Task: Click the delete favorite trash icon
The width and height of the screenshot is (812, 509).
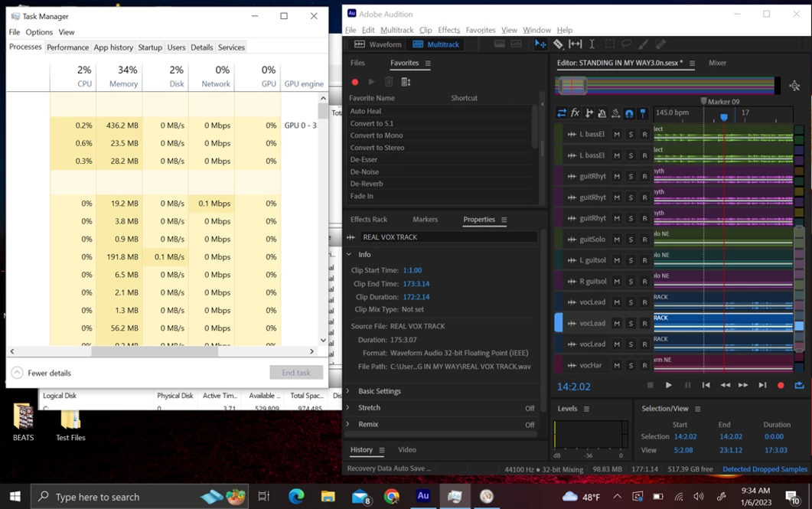Action: (x=389, y=82)
